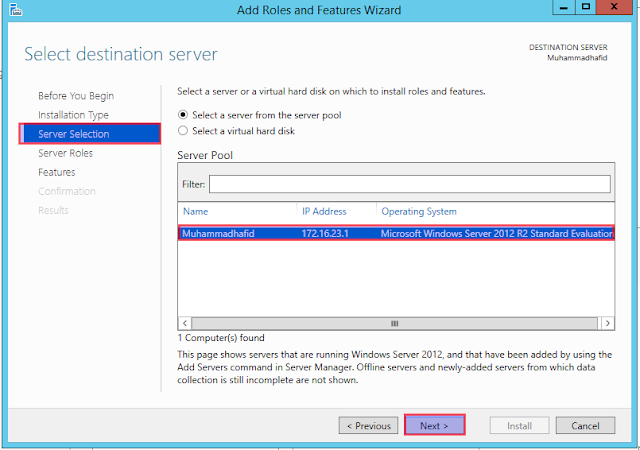Close the Add Roles wizard window
640x450 pixels.
coord(614,7)
